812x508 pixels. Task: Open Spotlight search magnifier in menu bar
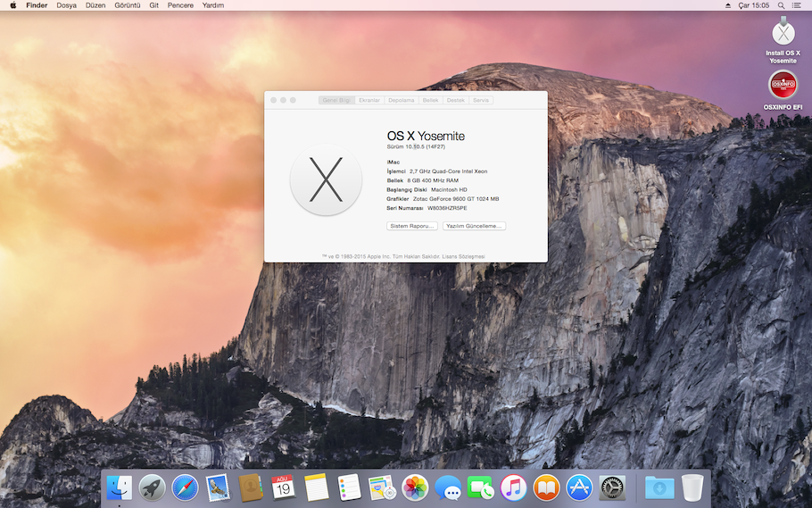[780, 5]
